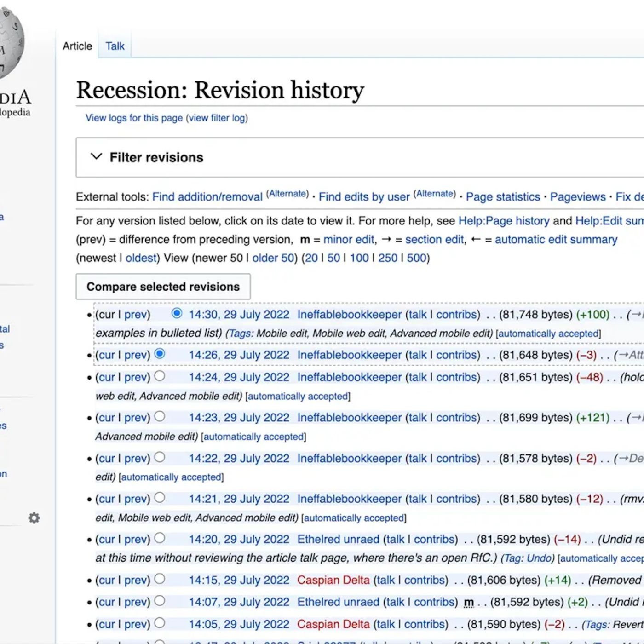Click cur diff link for 14:22 revision
Viewport: 644px width, 644px height.
107,458
